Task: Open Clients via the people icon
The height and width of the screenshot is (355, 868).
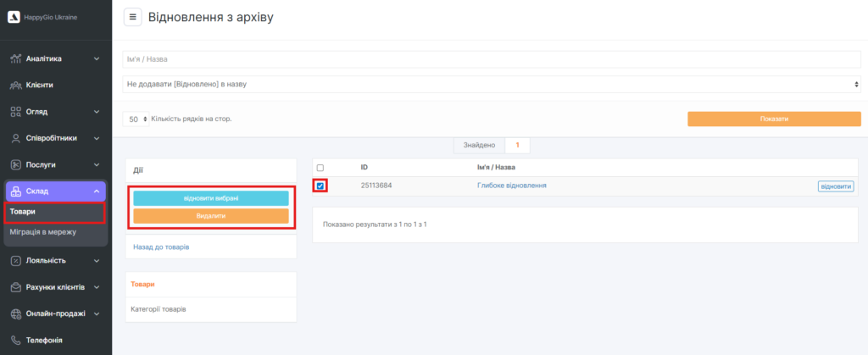Action: (16, 86)
